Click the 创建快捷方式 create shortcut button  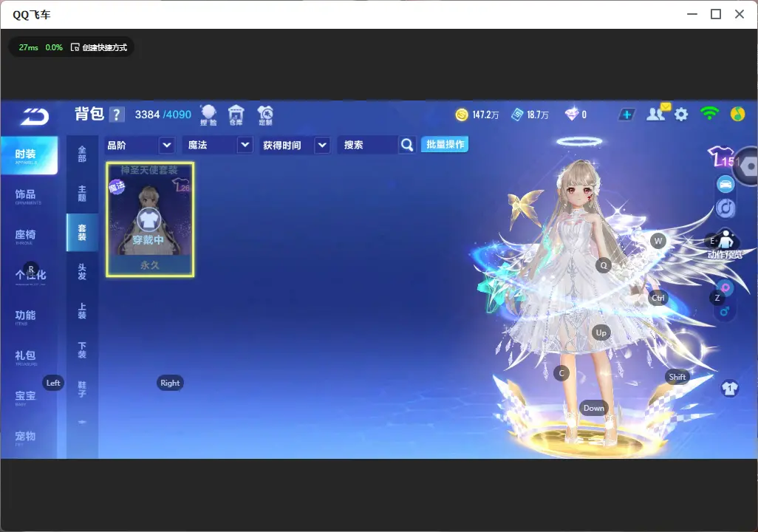[99, 47]
